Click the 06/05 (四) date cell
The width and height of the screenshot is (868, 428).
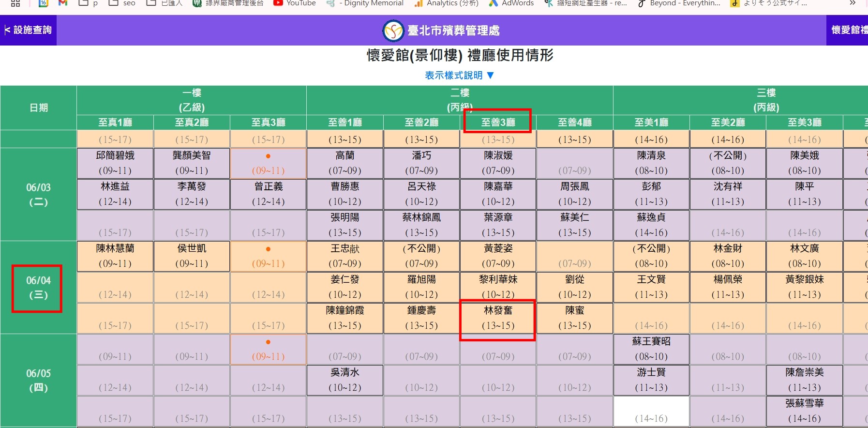pyautogui.click(x=38, y=381)
